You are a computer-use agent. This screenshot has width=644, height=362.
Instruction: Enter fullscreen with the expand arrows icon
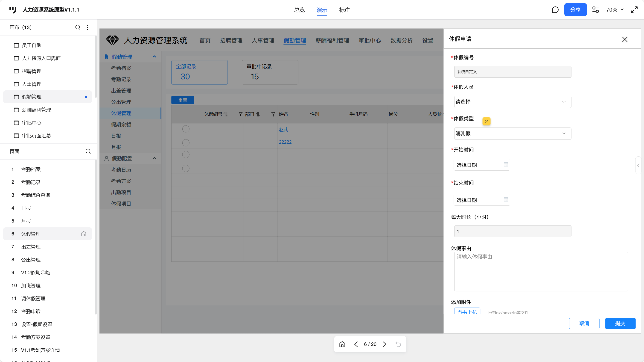634,10
